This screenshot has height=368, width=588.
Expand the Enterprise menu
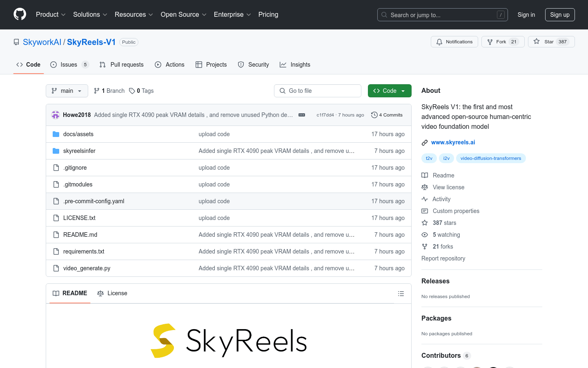(x=232, y=15)
